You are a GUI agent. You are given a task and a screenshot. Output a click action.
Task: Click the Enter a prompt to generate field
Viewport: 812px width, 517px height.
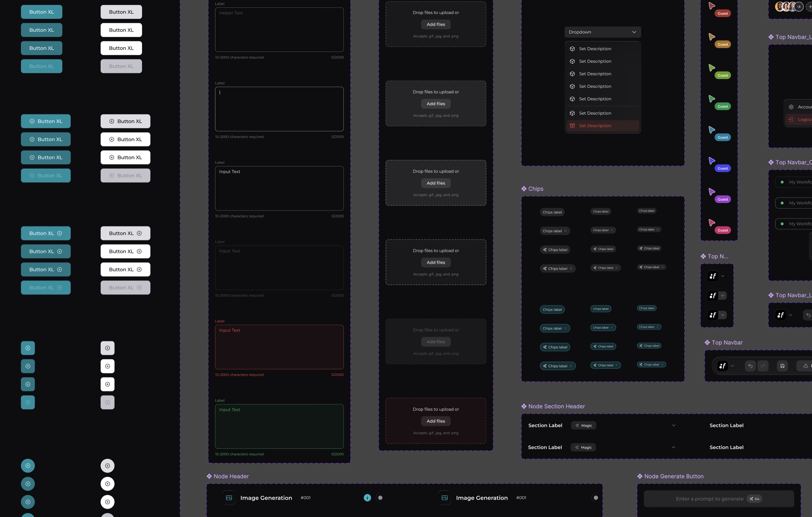(719, 499)
